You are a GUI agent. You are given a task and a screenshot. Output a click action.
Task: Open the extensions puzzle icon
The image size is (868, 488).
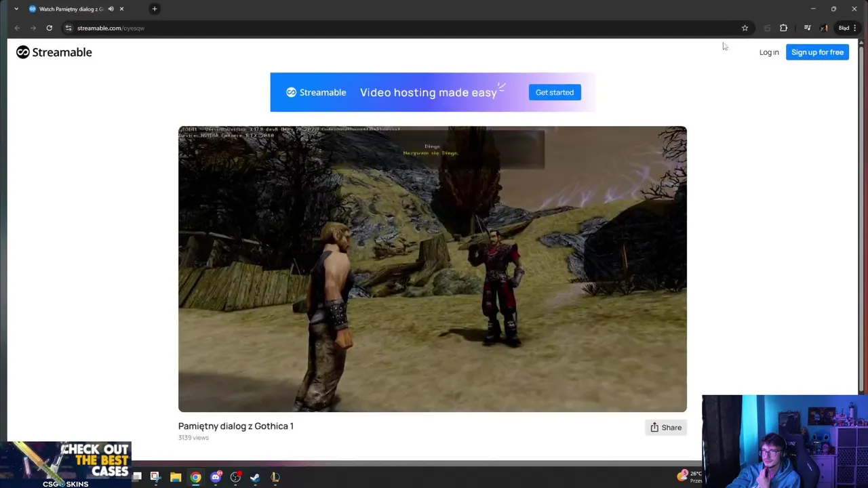pyautogui.click(x=783, y=28)
